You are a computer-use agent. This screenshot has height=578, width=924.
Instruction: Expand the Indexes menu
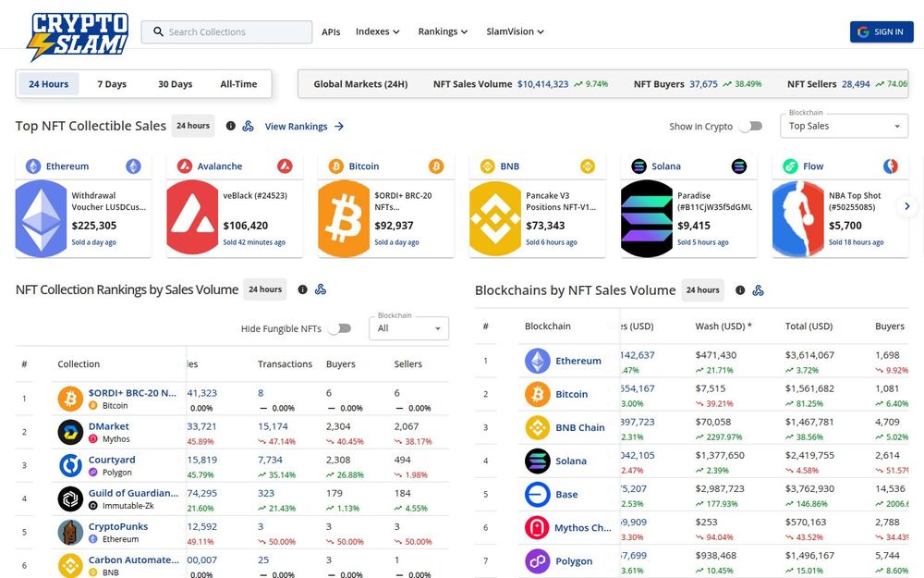[x=378, y=31]
